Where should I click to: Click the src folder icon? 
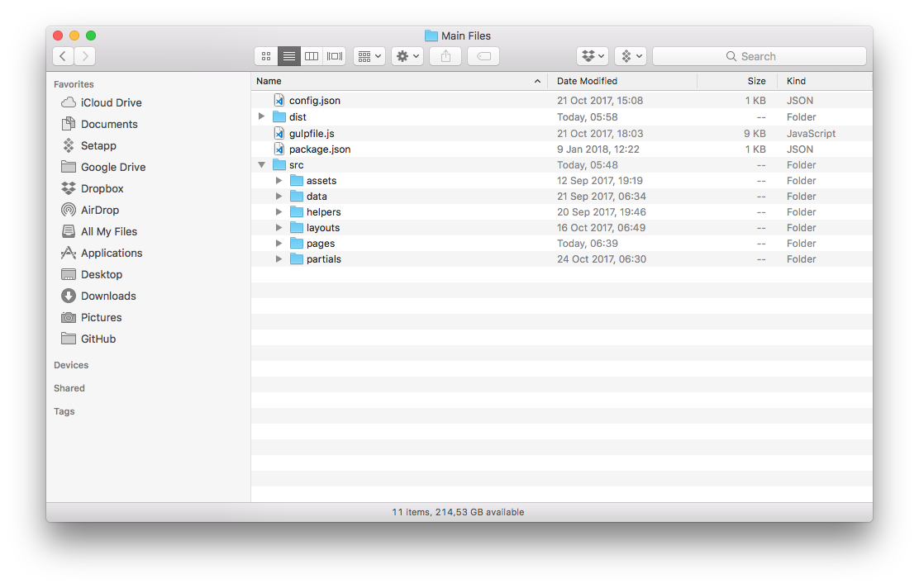[279, 165]
